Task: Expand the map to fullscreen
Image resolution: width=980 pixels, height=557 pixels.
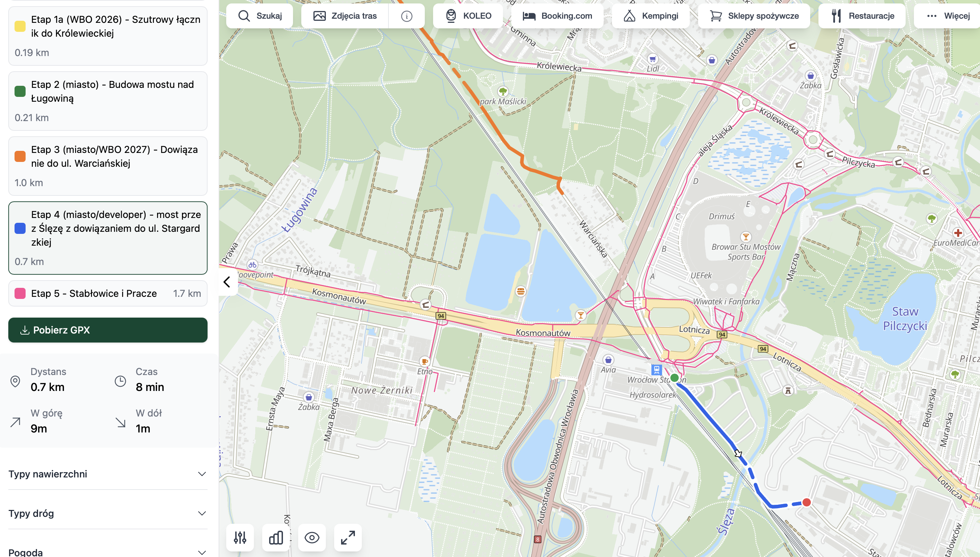Action: point(348,538)
